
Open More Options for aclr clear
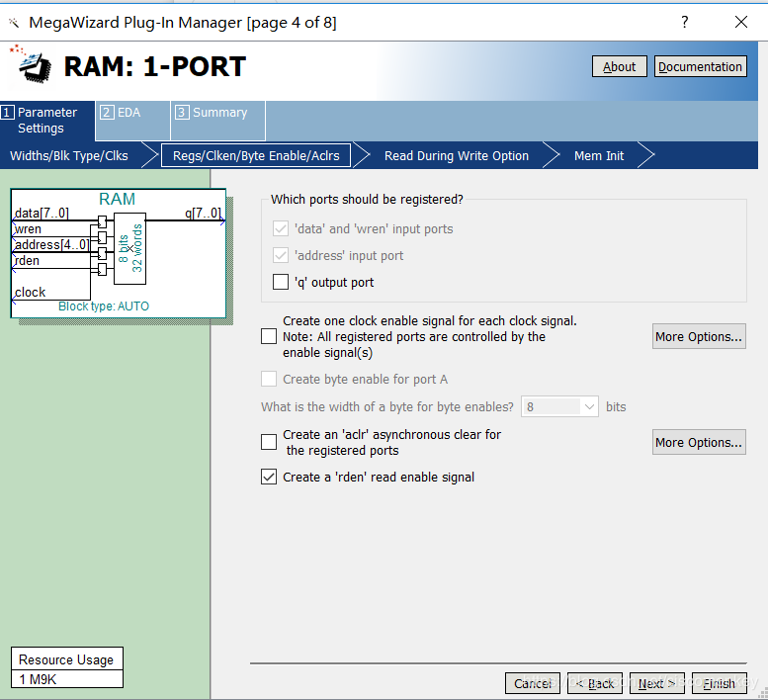tap(699, 442)
